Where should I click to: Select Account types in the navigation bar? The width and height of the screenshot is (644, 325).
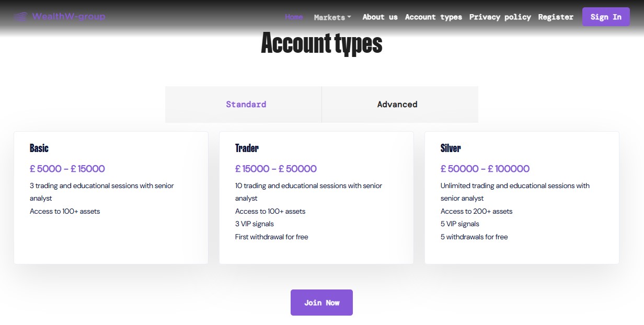tap(433, 17)
